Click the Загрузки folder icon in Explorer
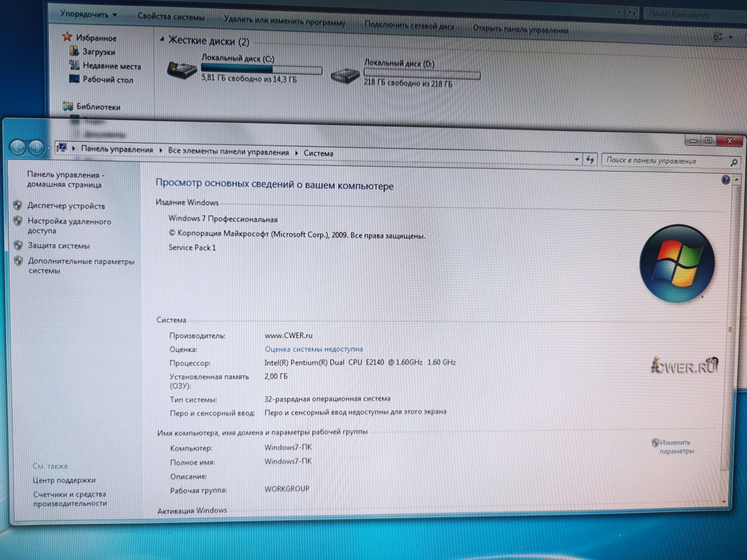 pos(75,51)
